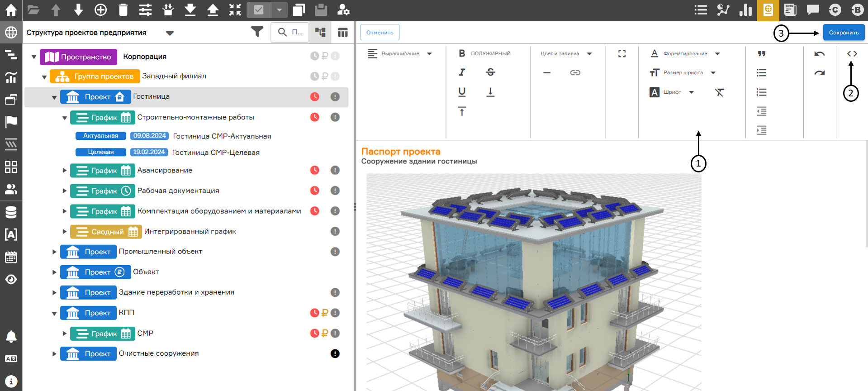Click the move down arrow toolbar icon
The width and height of the screenshot is (868, 391).
click(x=78, y=10)
